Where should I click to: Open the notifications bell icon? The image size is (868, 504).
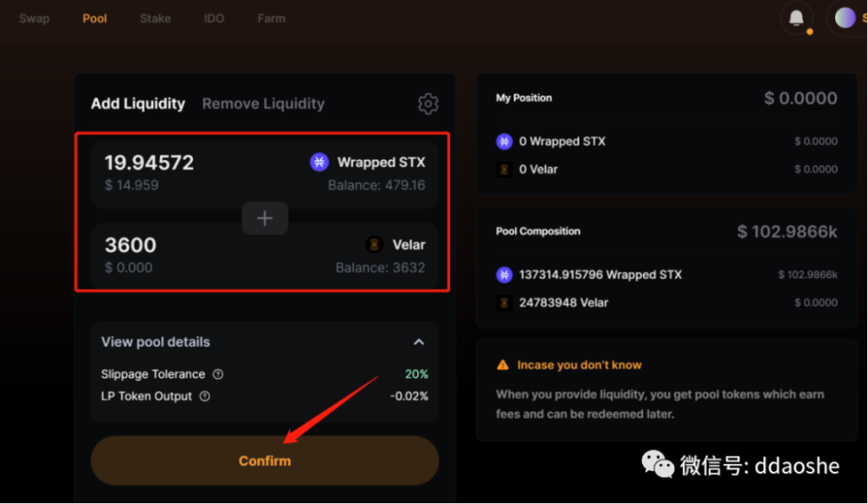[797, 18]
